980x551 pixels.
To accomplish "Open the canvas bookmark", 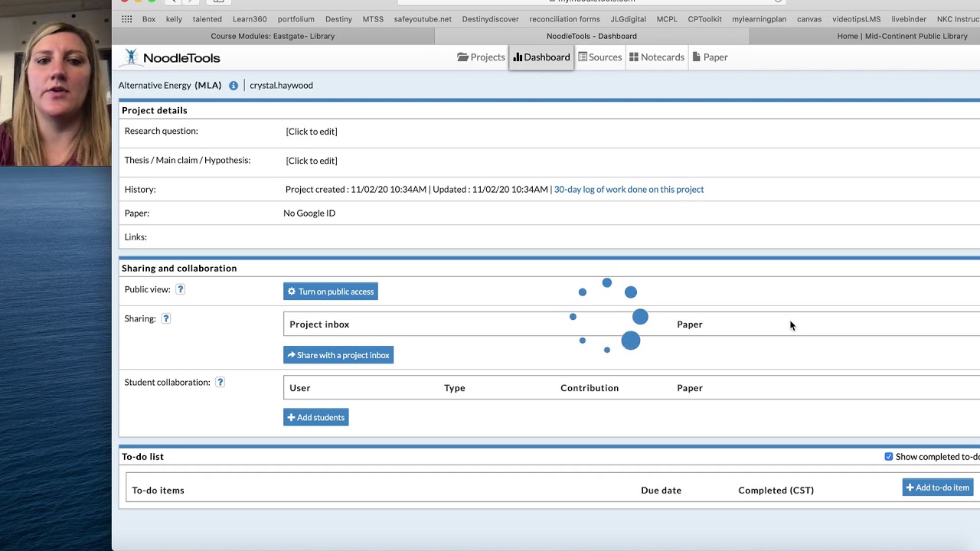I will (x=809, y=19).
